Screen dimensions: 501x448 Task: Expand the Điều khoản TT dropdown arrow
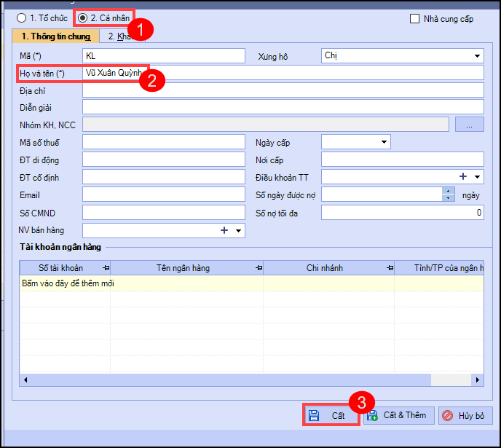tap(478, 177)
